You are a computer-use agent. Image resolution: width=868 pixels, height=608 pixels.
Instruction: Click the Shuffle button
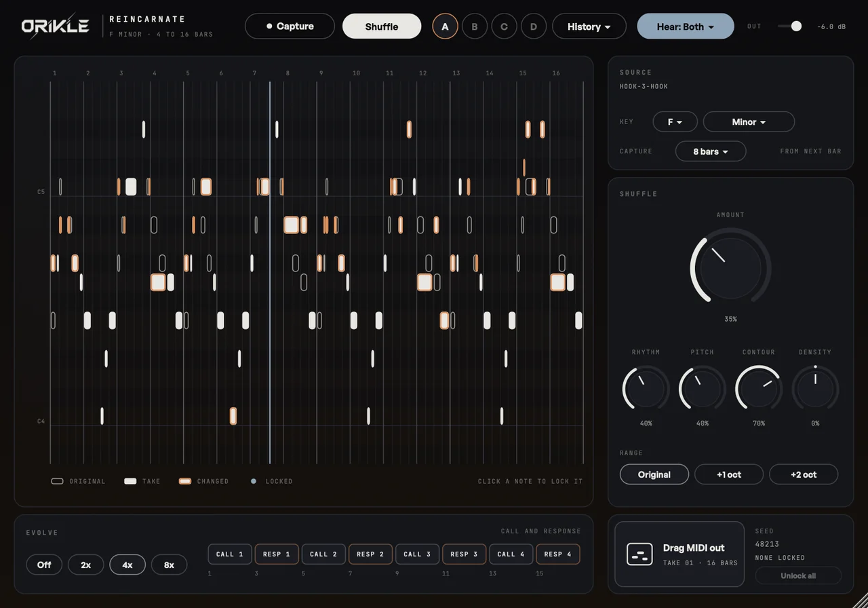pos(382,26)
